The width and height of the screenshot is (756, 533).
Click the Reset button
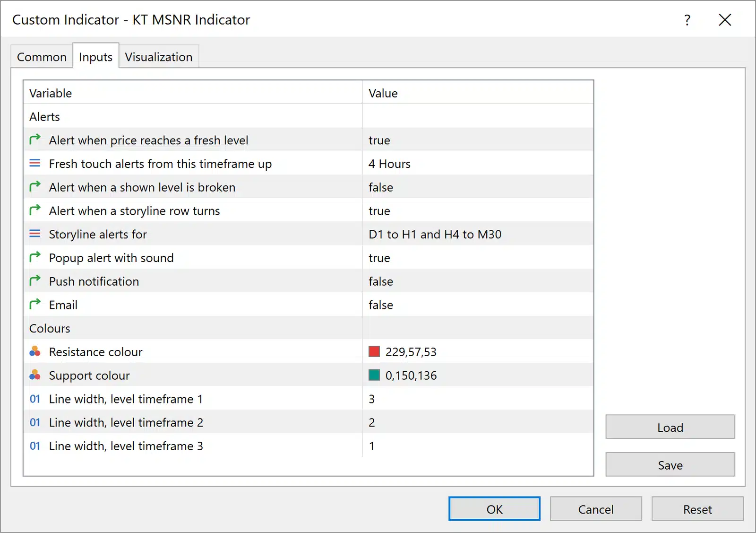pyautogui.click(x=697, y=509)
